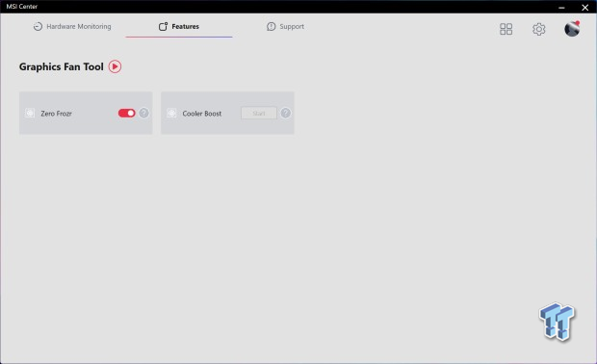Click the Zero Frozr label

click(57, 114)
